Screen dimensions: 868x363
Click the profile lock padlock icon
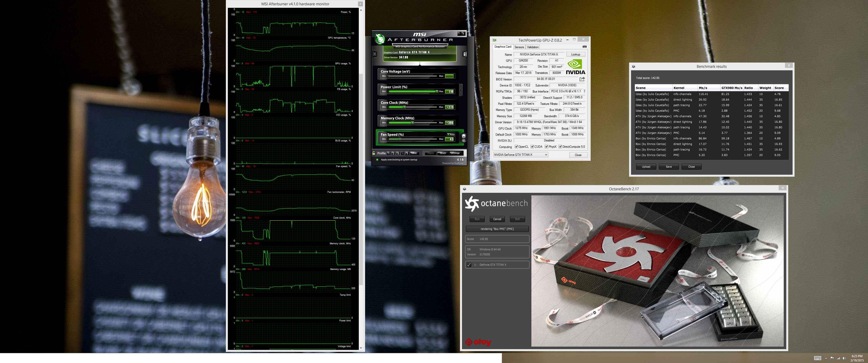click(x=374, y=153)
